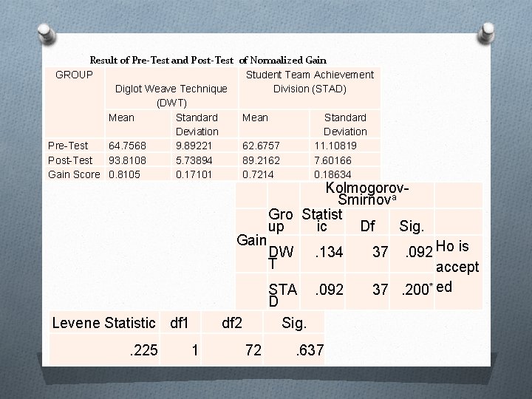532x399 pixels.
Task: Click the Kolmogorov-Smirnov header
Action: point(367,194)
